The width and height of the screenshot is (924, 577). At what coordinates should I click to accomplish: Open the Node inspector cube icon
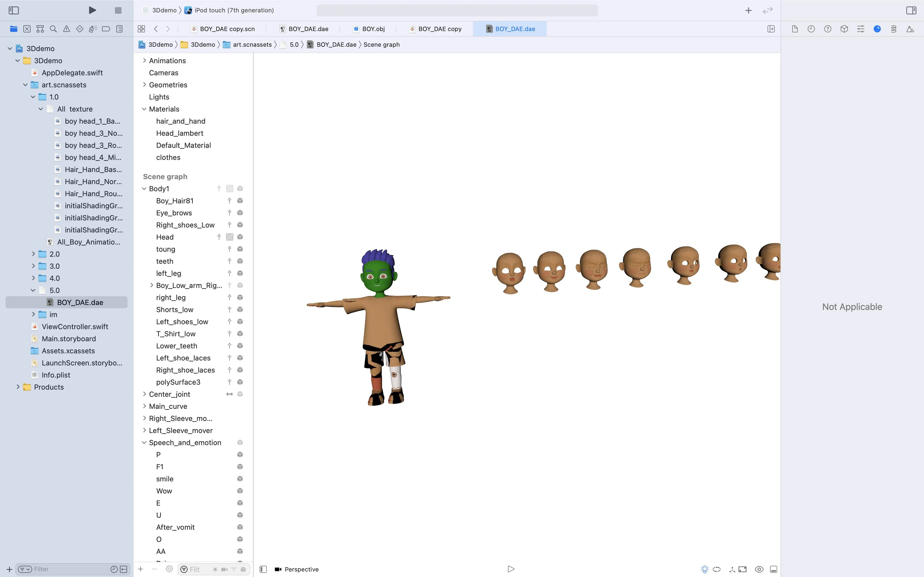pos(844,29)
